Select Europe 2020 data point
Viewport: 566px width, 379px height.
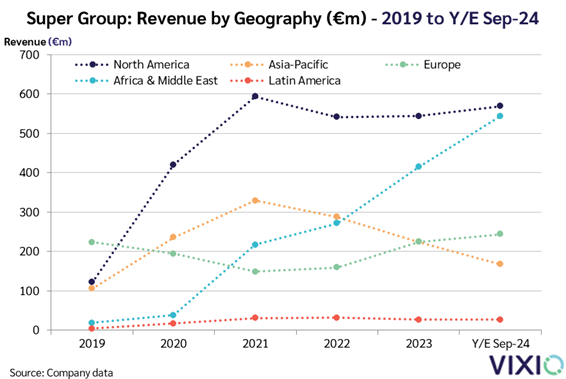[x=173, y=253]
